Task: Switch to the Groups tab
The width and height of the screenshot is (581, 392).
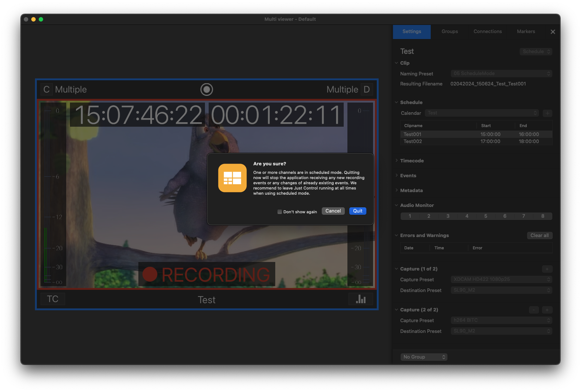Action: (450, 32)
